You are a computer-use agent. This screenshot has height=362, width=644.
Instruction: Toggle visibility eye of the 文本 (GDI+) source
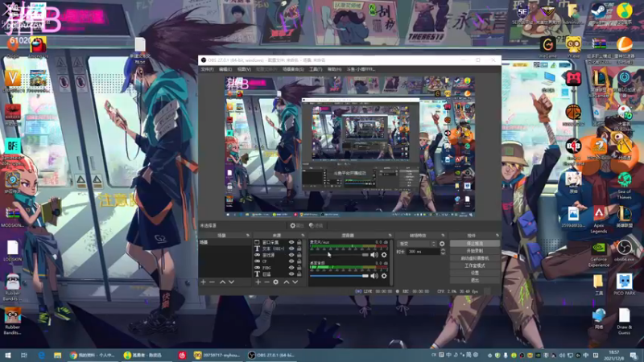pos(291,249)
